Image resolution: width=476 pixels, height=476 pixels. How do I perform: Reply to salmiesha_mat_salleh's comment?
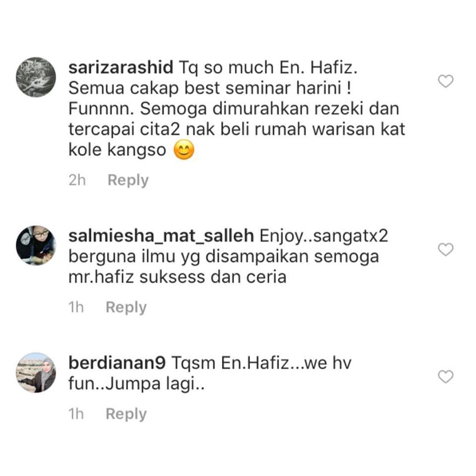click(126, 307)
